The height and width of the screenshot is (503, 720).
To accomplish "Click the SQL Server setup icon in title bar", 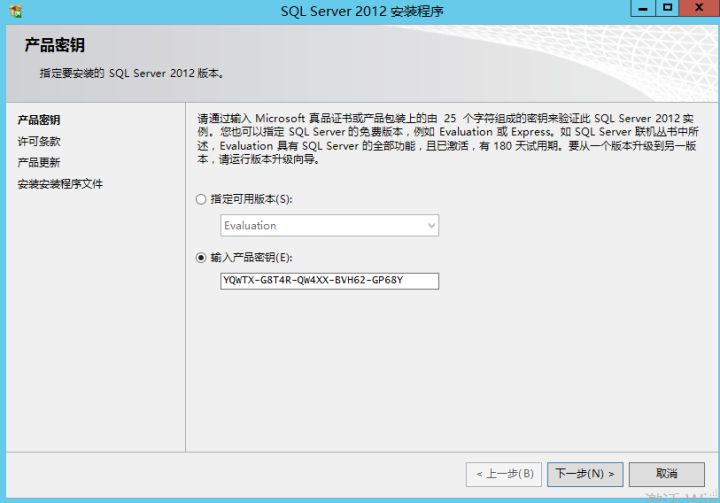I will [x=15, y=11].
